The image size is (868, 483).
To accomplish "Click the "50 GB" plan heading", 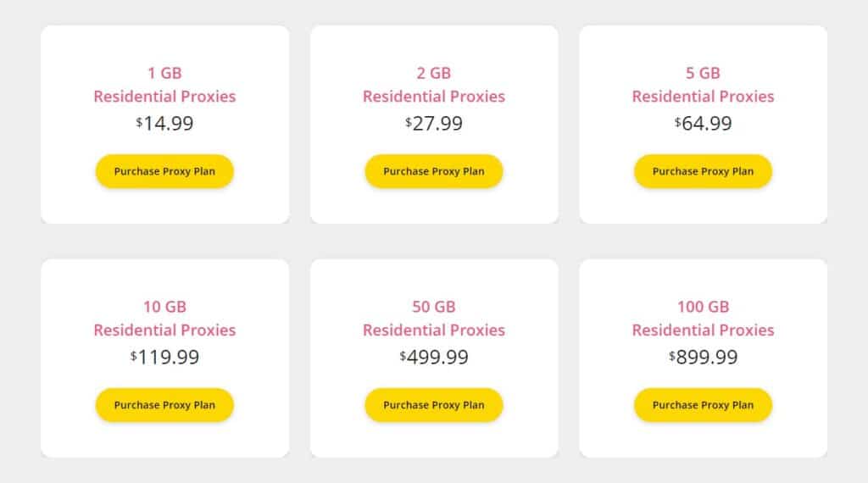I will pos(434,307).
